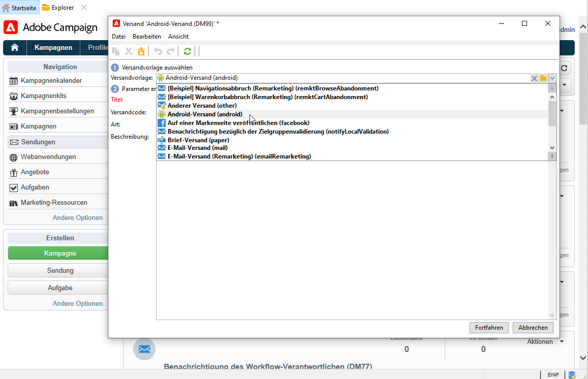Open the Bearbeiten menu
The width and height of the screenshot is (588, 379).
(147, 37)
